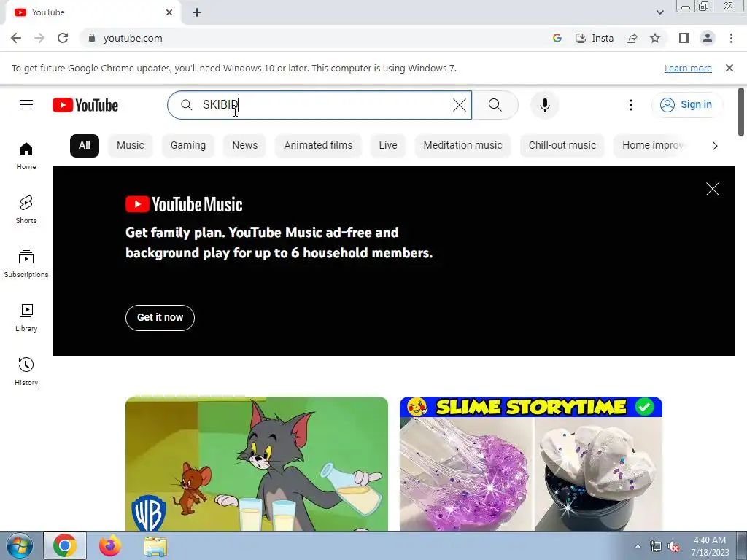The image size is (747, 560).
Task: Open Chrome profile avatar
Action: click(708, 38)
